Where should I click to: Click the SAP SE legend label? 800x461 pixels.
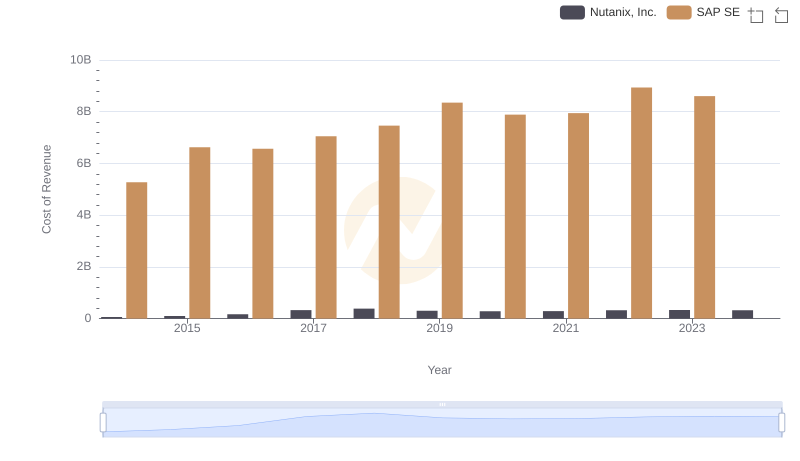718,12
